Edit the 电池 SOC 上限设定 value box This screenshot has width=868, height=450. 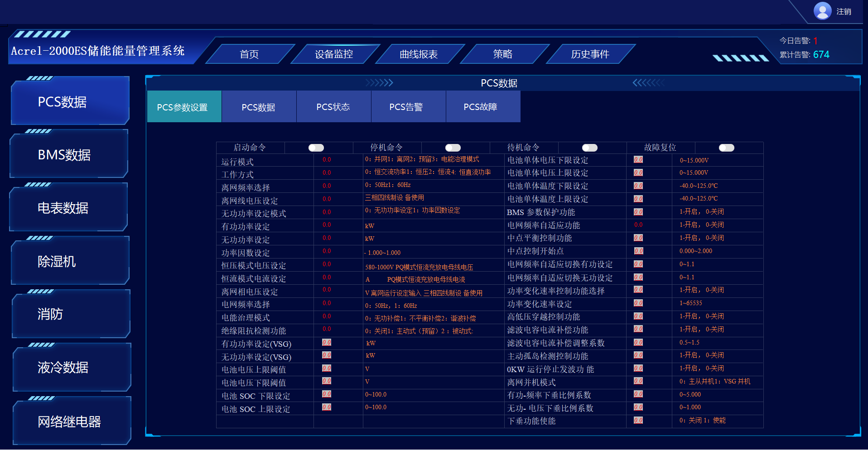coord(327,407)
